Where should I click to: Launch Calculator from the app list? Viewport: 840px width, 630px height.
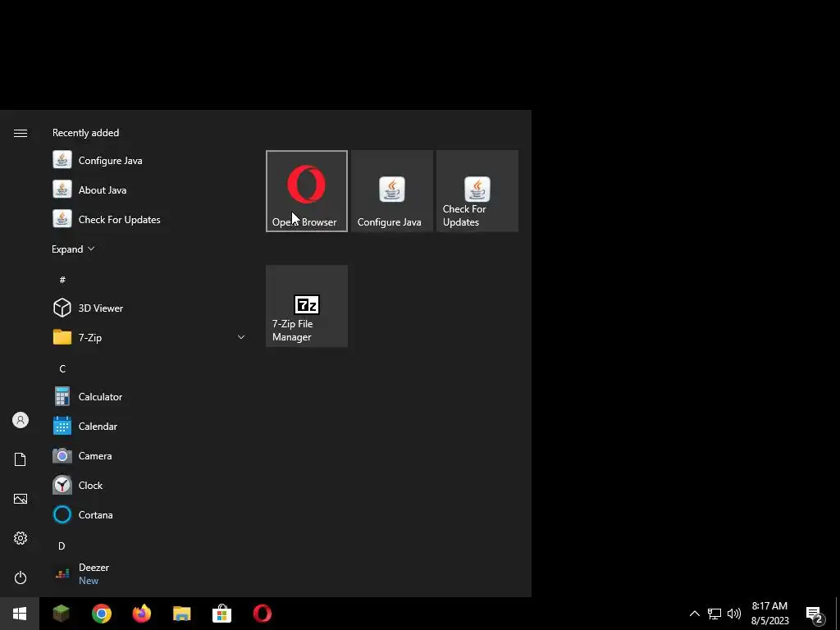pyautogui.click(x=150, y=396)
